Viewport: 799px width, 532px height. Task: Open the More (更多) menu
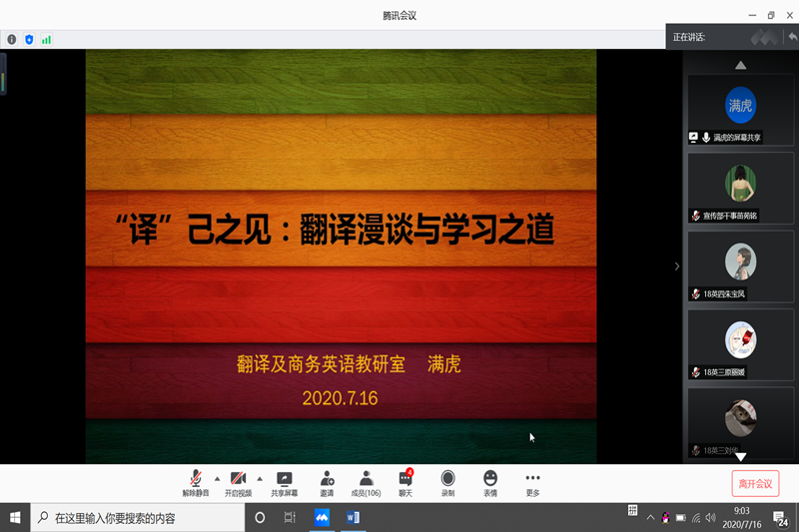tap(532, 483)
